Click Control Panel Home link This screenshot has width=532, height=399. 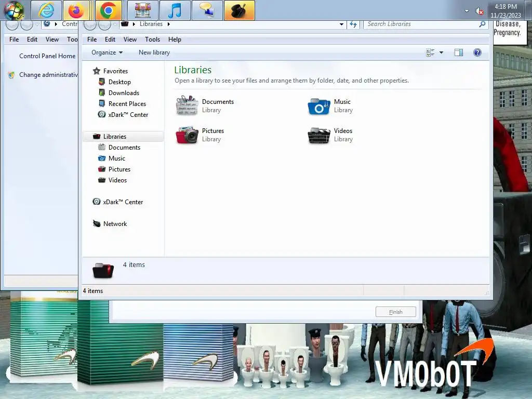point(47,56)
